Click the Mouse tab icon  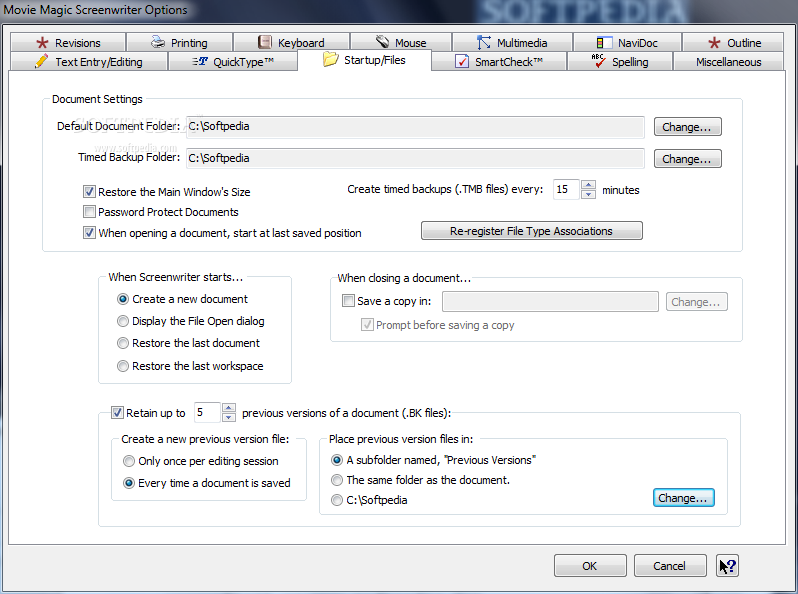383,42
